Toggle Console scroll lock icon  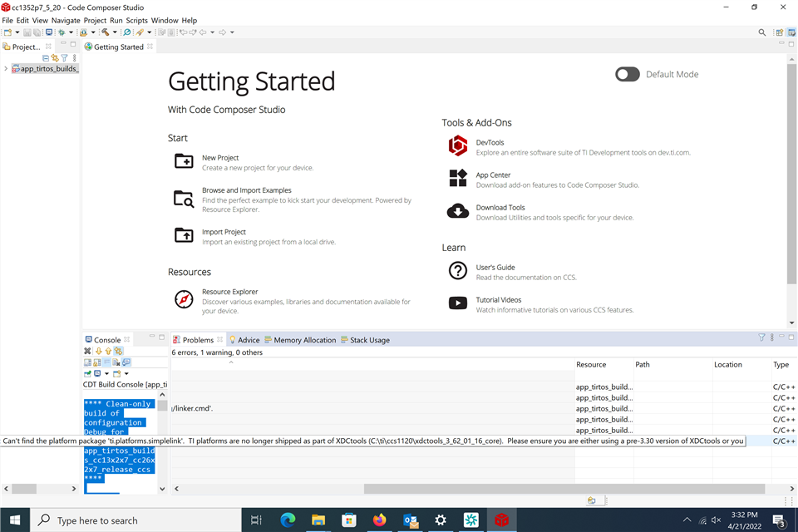[96, 362]
